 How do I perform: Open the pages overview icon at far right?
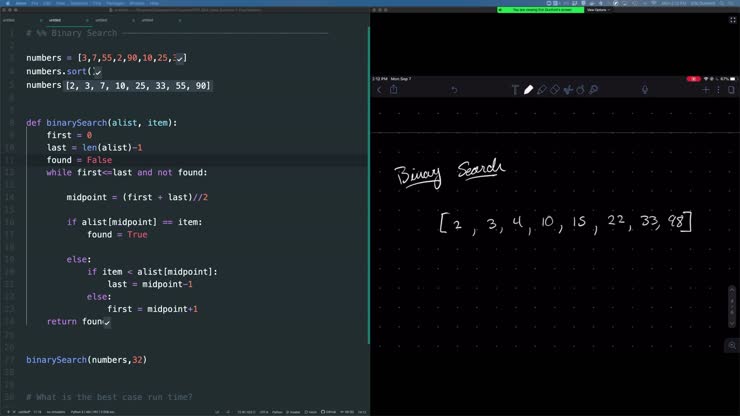731,90
